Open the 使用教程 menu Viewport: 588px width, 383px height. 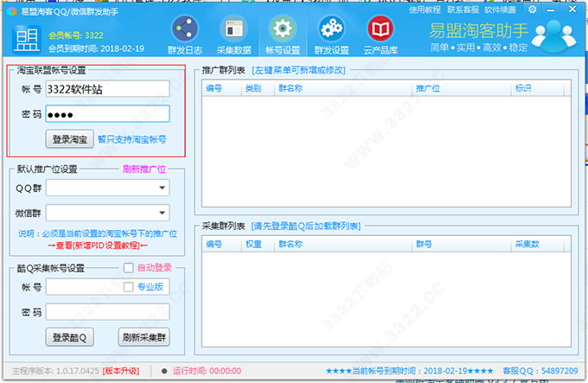coord(425,10)
